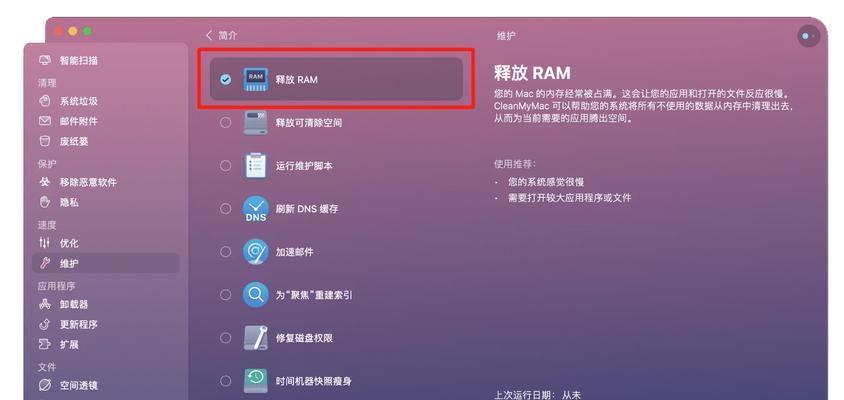Select the 运行维护脚本 task label

coord(304,166)
